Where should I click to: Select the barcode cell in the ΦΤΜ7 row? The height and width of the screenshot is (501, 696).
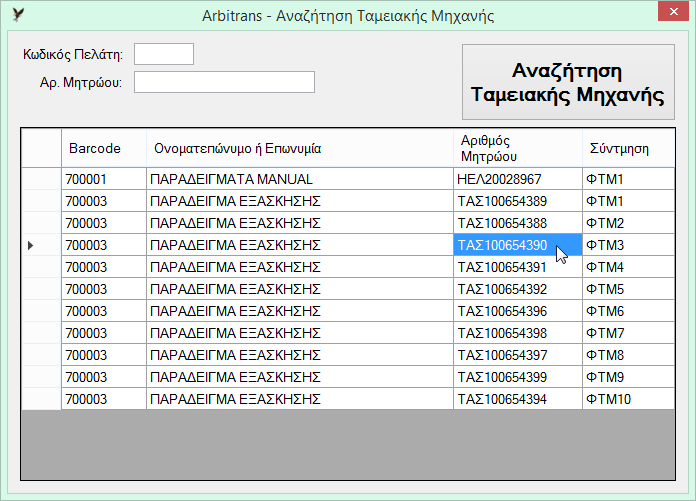[104, 333]
